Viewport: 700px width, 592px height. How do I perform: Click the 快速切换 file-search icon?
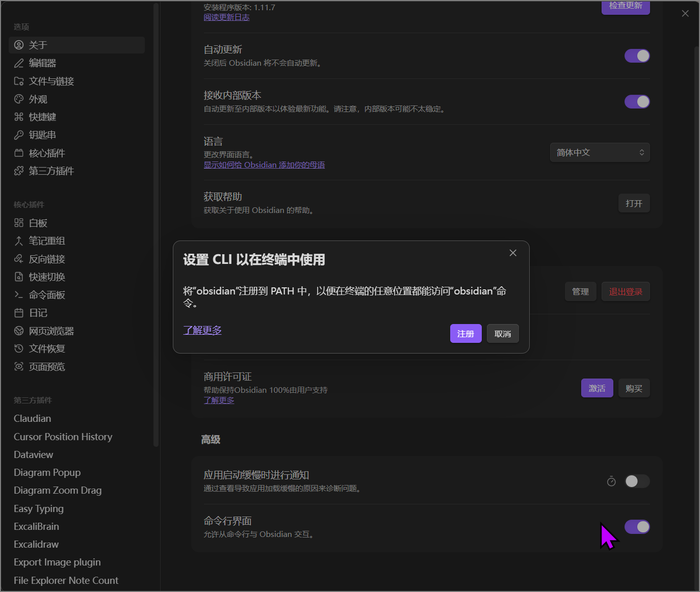point(19,277)
